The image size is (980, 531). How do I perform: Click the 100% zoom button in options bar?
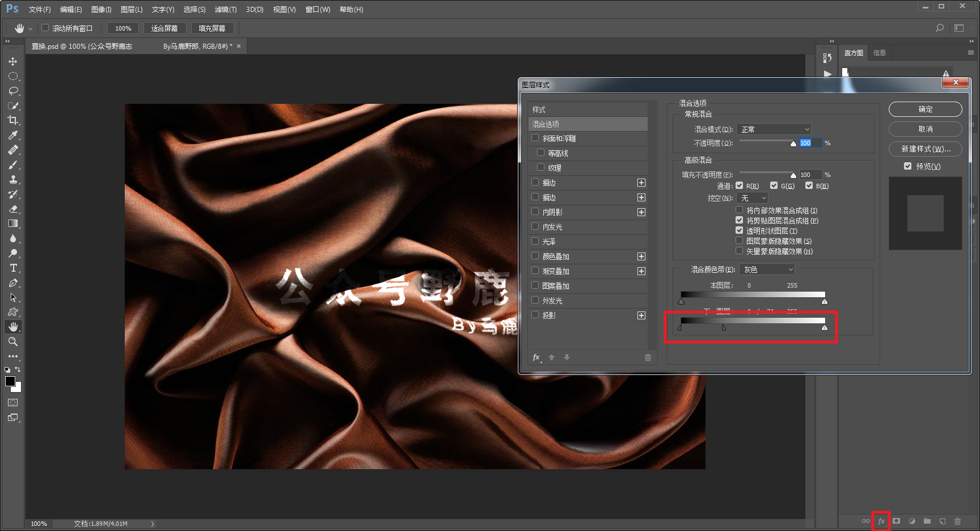pyautogui.click(x=123, y=28)
